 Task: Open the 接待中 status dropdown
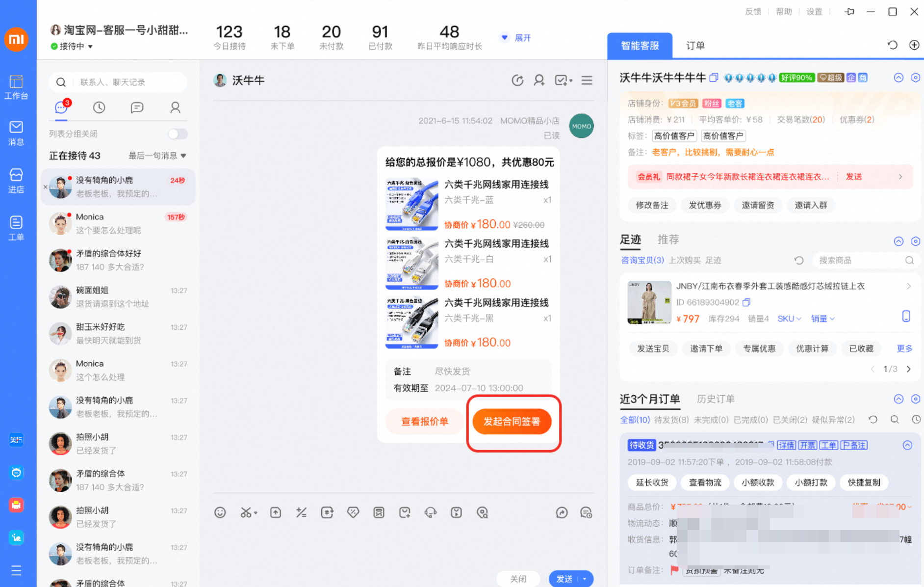click(72, 46)
